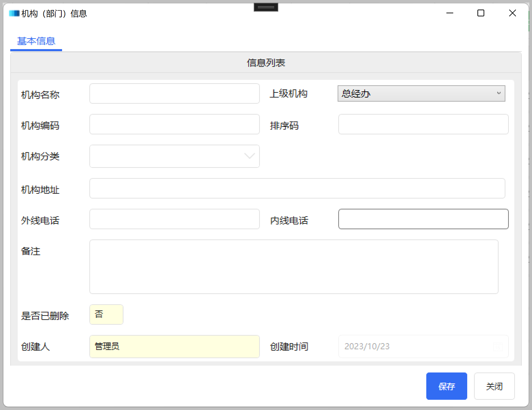Click the 创建人 field showing 管理员
The width and height of the screenshot is (532, 410).
tap(175, 347)
